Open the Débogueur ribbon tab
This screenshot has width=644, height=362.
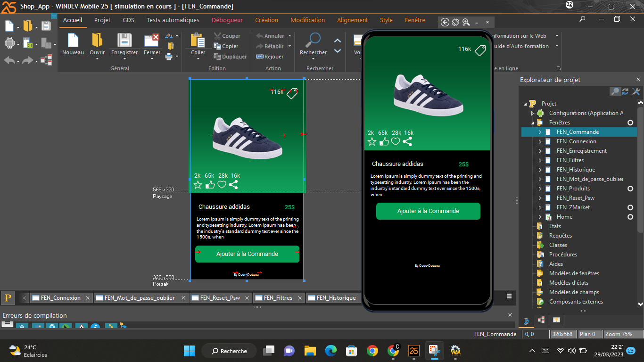[x=227, y=20]
